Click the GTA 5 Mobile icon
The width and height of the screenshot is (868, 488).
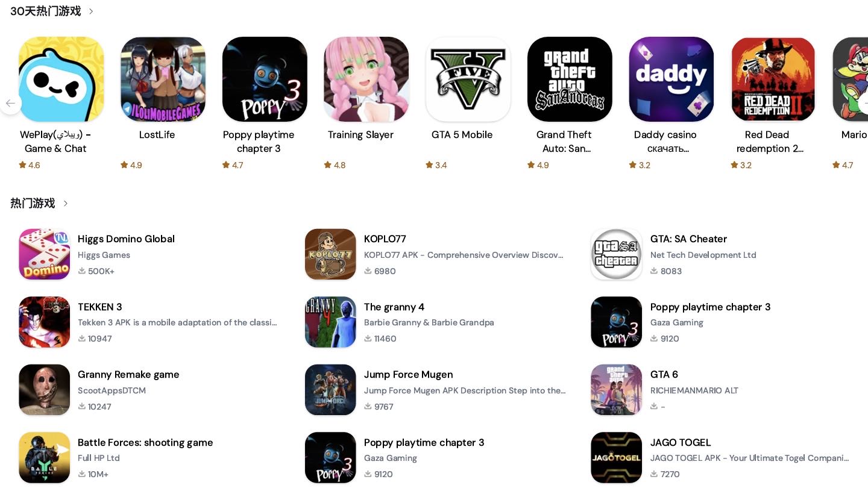[x=468, y=79]
